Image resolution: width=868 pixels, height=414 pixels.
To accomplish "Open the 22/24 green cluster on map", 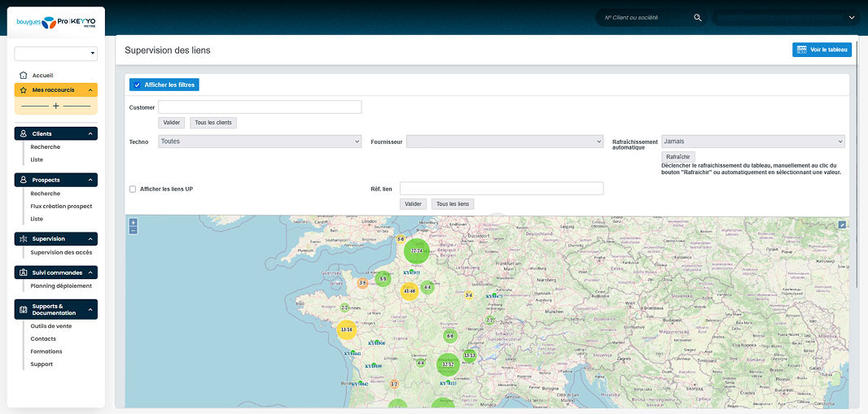I will pos(416,251).
